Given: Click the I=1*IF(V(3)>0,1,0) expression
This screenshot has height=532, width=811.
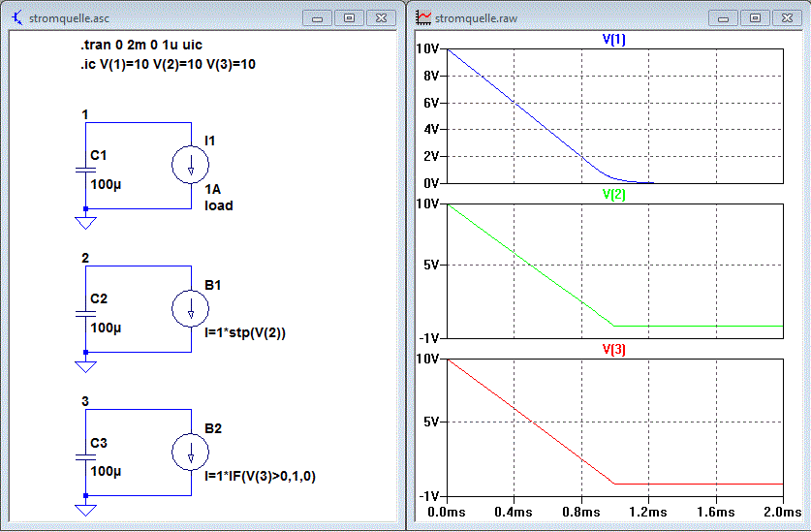Looking at the screenshot, I should (261, 476).
